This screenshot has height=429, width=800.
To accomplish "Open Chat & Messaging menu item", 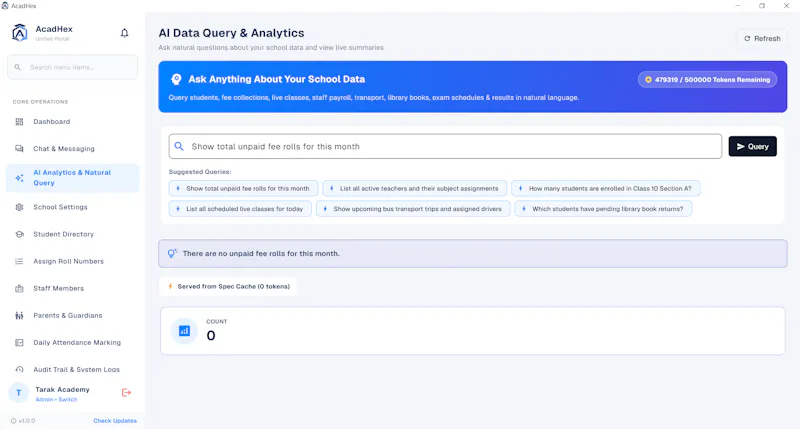I will [x=72, y=149].
